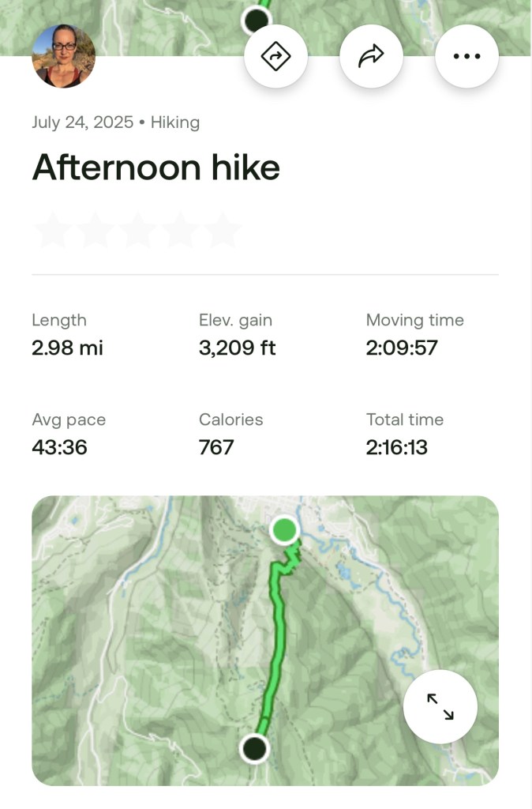Tap the directions icon button
The width and height of the screenshot is (532, 809).
[276, 56]
